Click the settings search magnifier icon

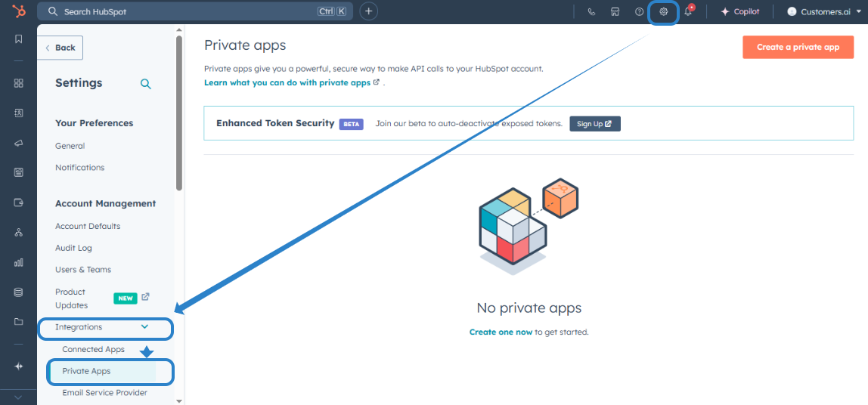click(x=146, y=84)
